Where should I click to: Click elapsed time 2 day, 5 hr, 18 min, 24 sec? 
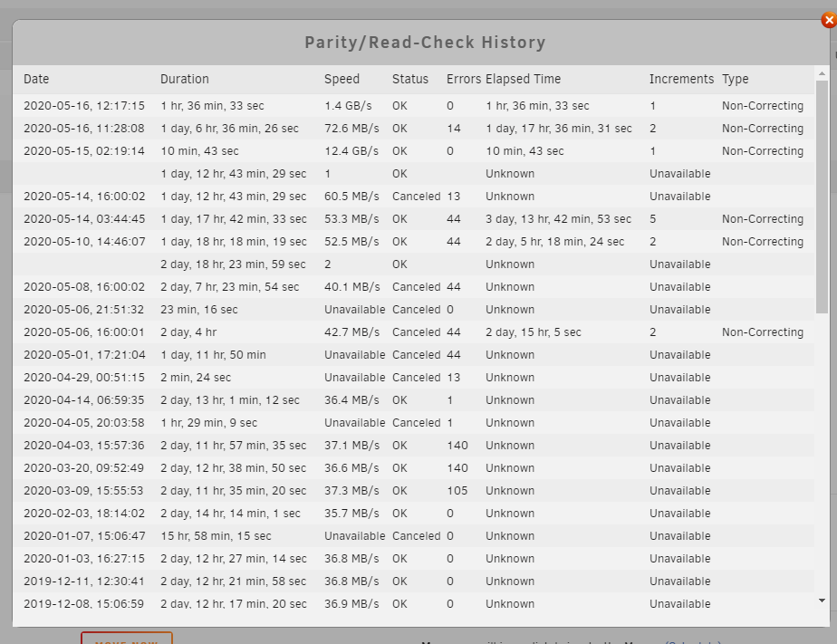[554, 242]
